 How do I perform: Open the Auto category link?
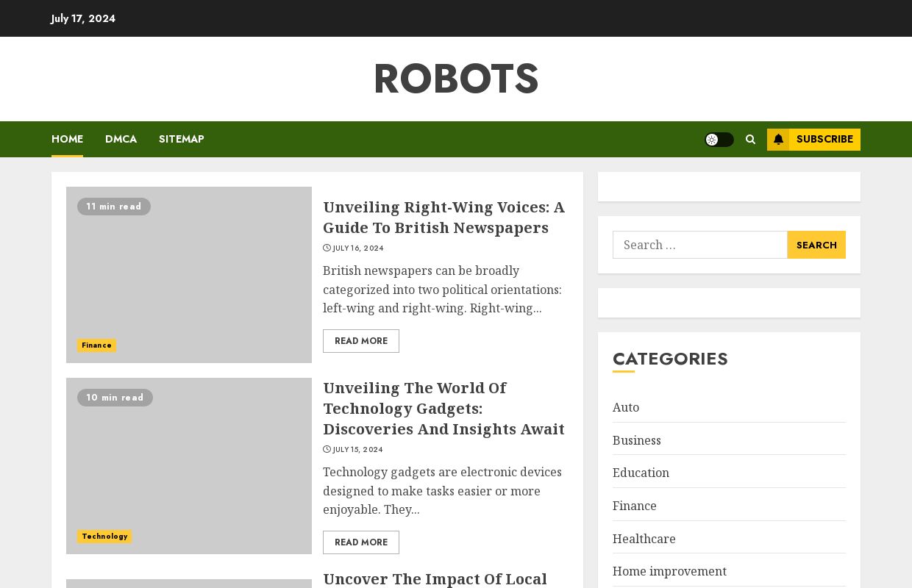coord(626,407)
